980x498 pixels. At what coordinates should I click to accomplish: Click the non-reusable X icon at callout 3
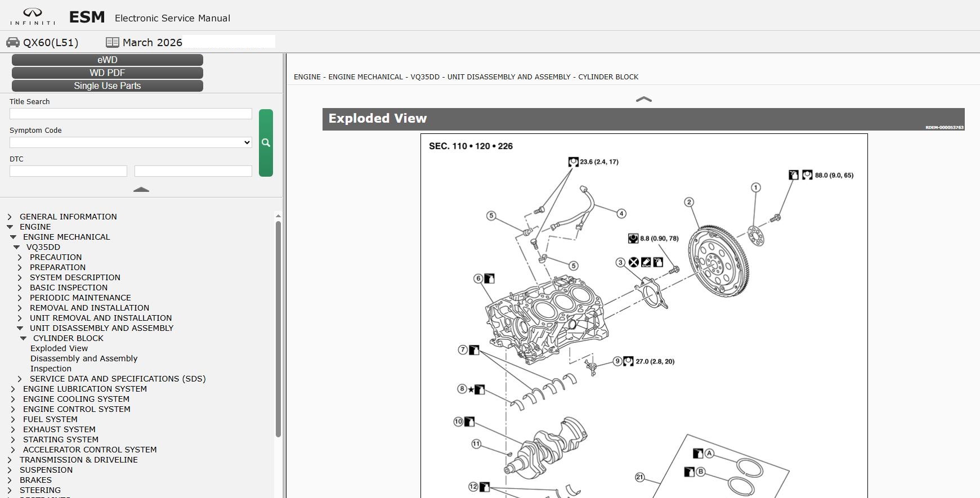click(x=634, y=262)
